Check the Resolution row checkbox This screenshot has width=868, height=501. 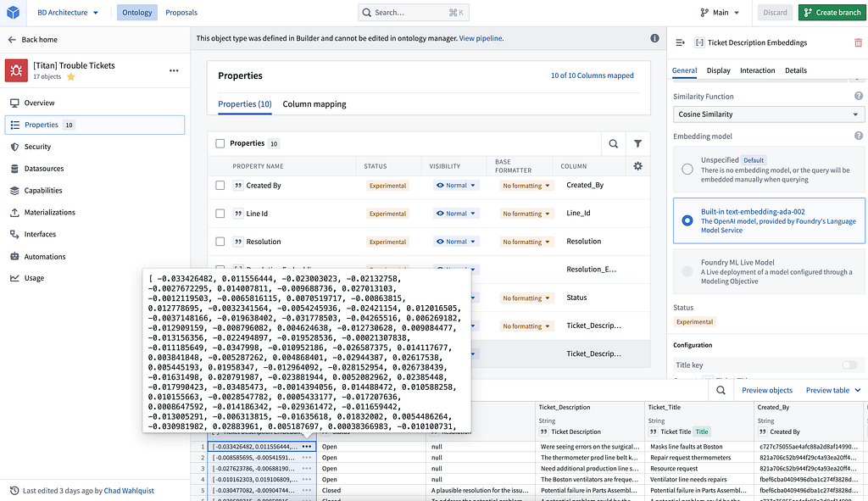(x=220, y=242)
